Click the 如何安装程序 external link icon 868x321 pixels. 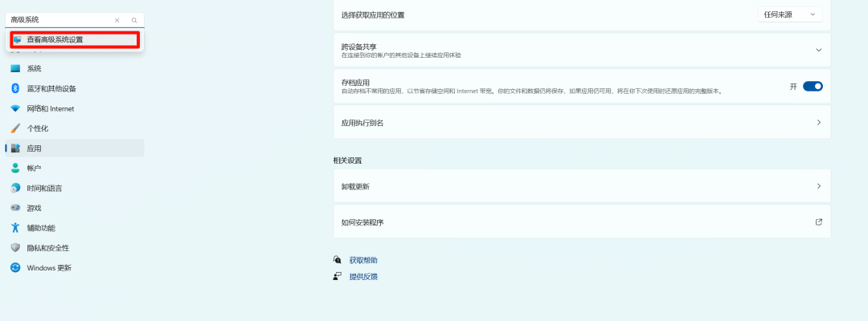click(819, 222)
